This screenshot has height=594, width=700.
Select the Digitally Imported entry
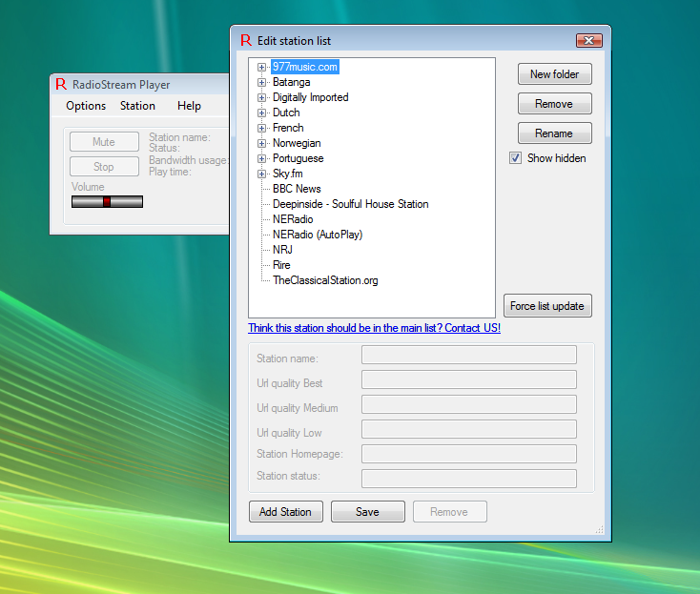pyautogui.click(x=311, y=97)
